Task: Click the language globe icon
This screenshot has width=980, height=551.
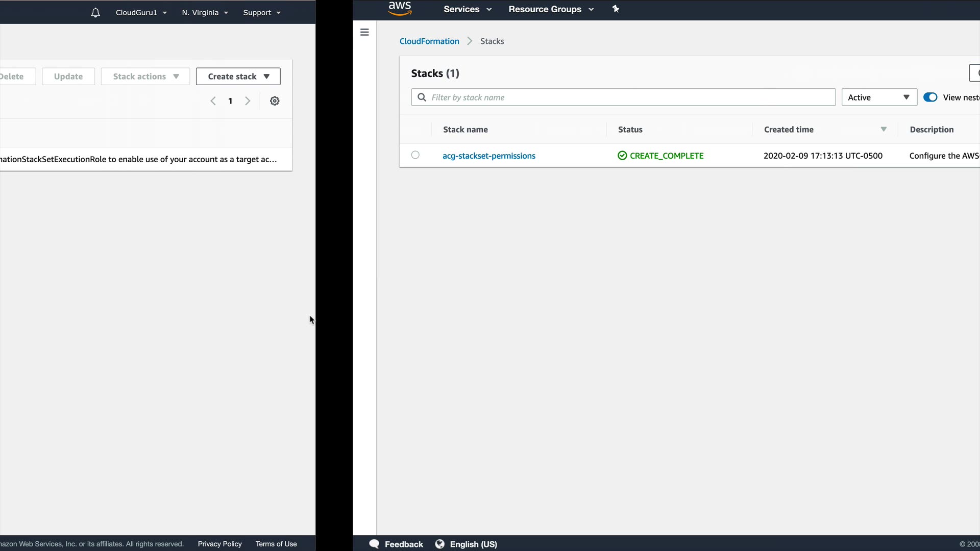Action: (439, 544)
